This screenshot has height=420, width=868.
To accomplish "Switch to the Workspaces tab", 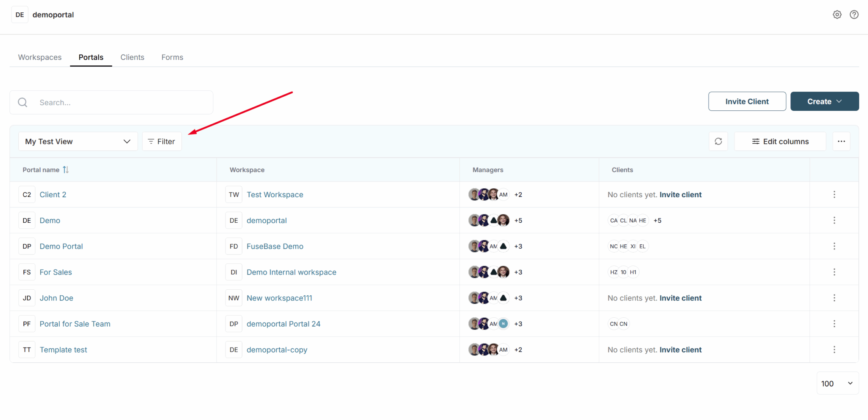I will click(39, 57).
